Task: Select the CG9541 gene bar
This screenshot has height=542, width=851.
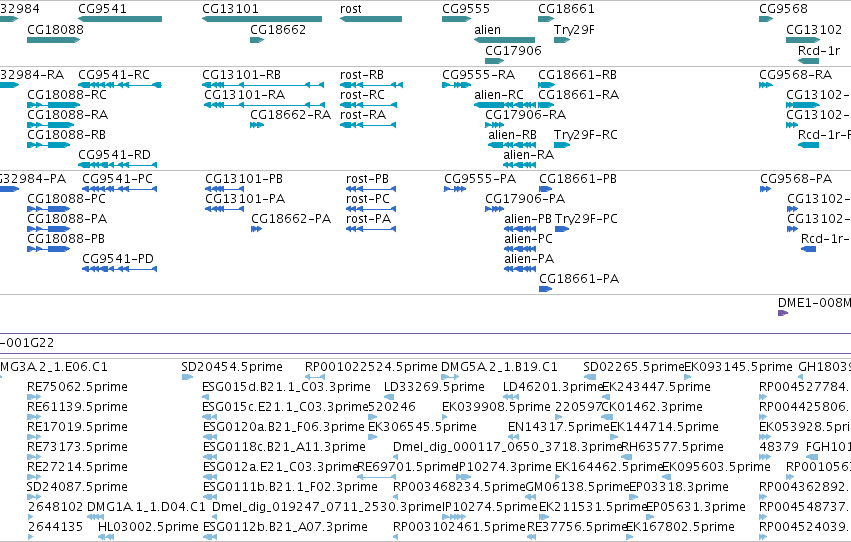Action: pos(120,19)
